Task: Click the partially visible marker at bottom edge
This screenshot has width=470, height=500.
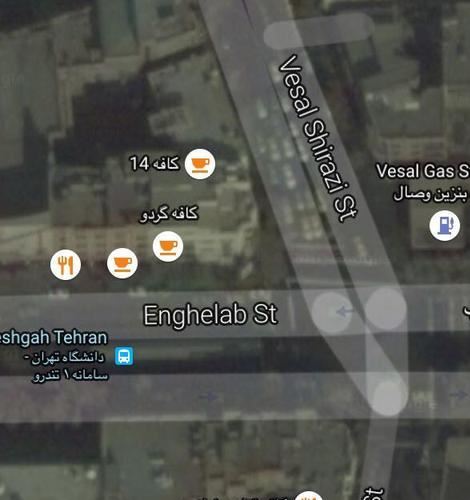Action: click(x=309, y=495)
